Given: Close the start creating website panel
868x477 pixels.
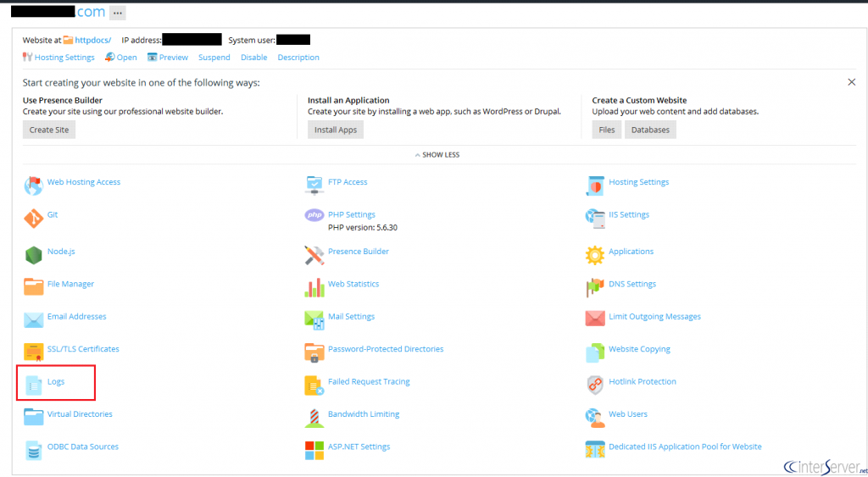Looking at the screenshot, I should tap(851, 82).
